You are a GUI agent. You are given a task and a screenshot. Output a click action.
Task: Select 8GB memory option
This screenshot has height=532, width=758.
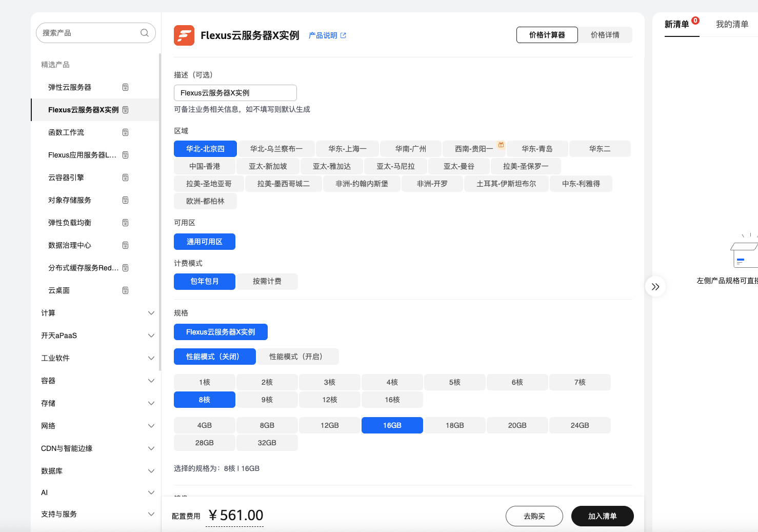coord(267,425)
